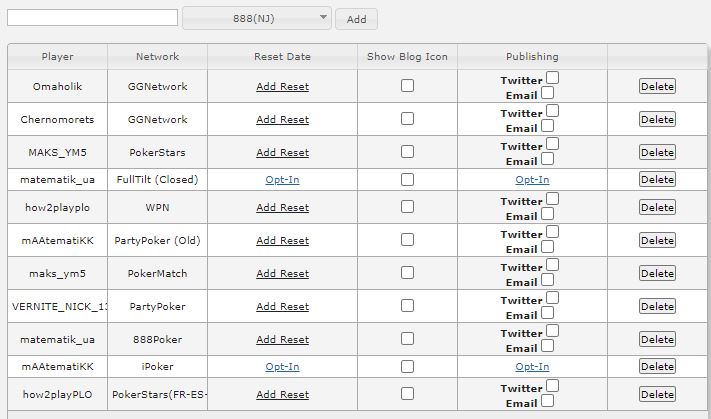
Task: Open the 888(NJ) network dropdown
Action: coord(256,18)
